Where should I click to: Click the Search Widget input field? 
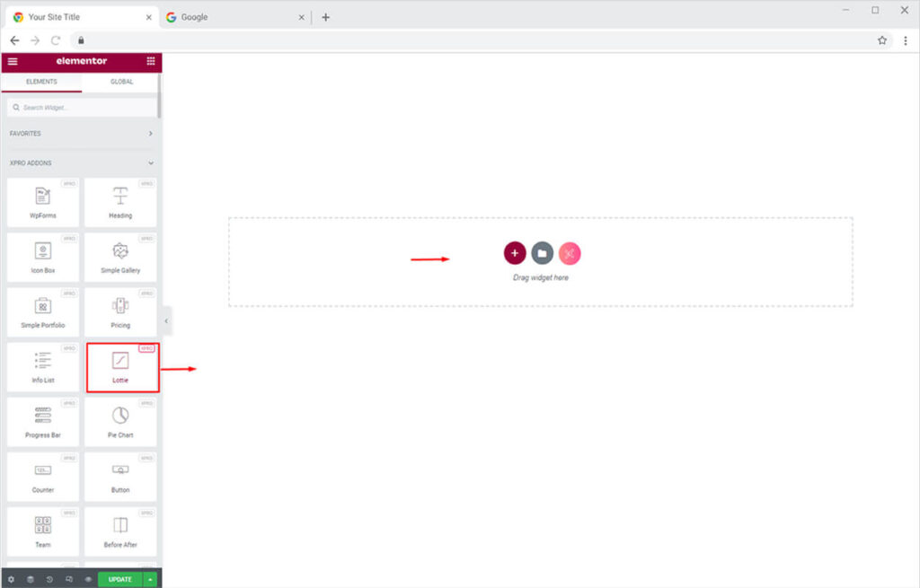click(81, 108)
